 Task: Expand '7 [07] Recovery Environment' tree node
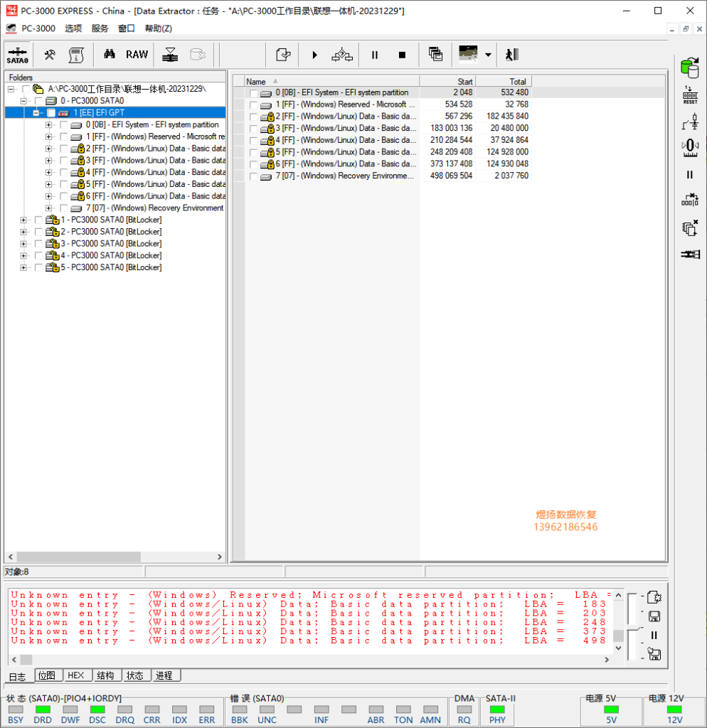pyautogui.click(x=48, y=208)
